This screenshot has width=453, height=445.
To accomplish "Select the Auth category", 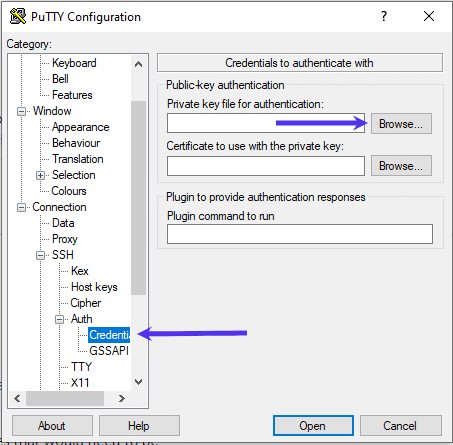I will tap(82, 319).
